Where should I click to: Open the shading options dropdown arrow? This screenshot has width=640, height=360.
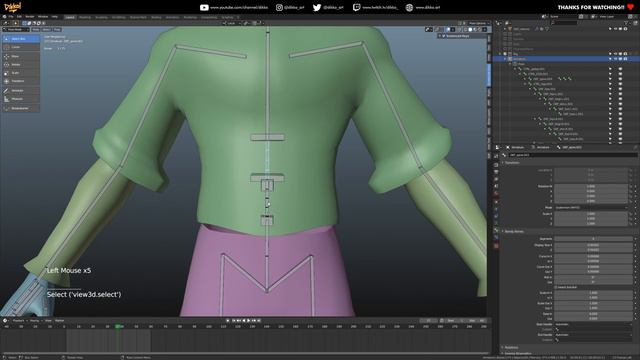pos(484,29)
